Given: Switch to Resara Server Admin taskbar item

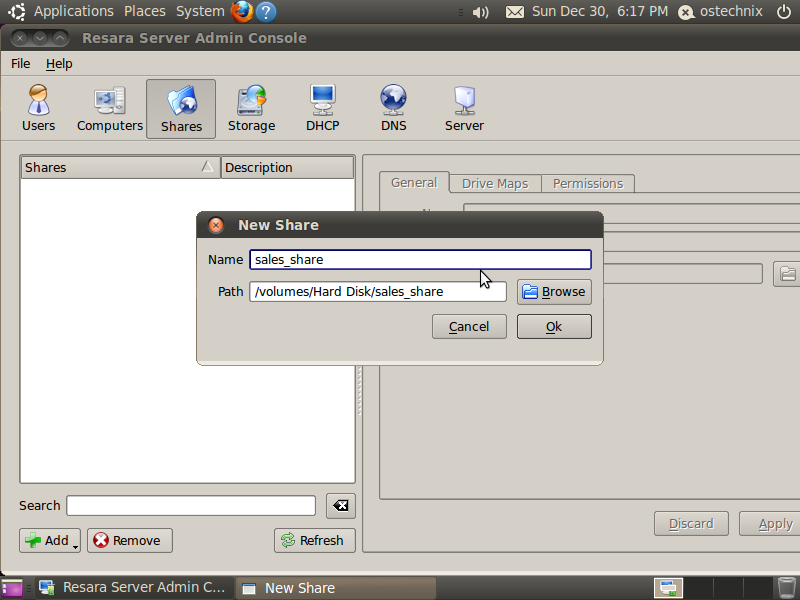Looking at the screenshot, I should coord(134,588).
